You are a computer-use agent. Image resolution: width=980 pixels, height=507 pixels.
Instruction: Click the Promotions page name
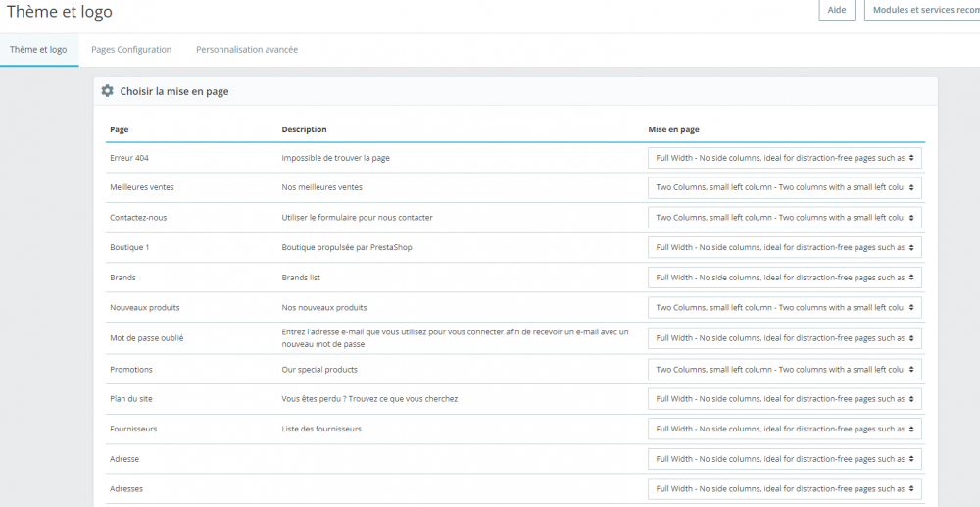[x=131, y=370]
